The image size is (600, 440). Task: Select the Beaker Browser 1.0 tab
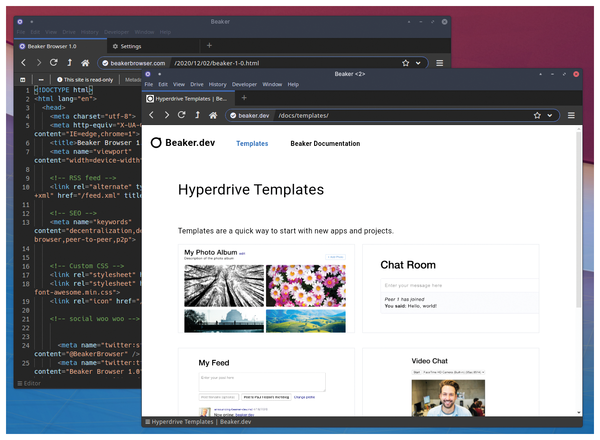[60, 46]
